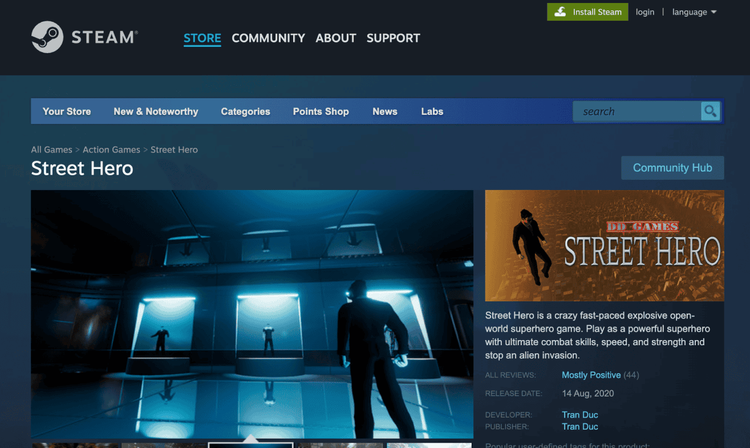Image resolution: width=750 pixels, height=448 pixels.
Task: Click the Street Hero breadcrumb link
Action: tap(174, 150)
